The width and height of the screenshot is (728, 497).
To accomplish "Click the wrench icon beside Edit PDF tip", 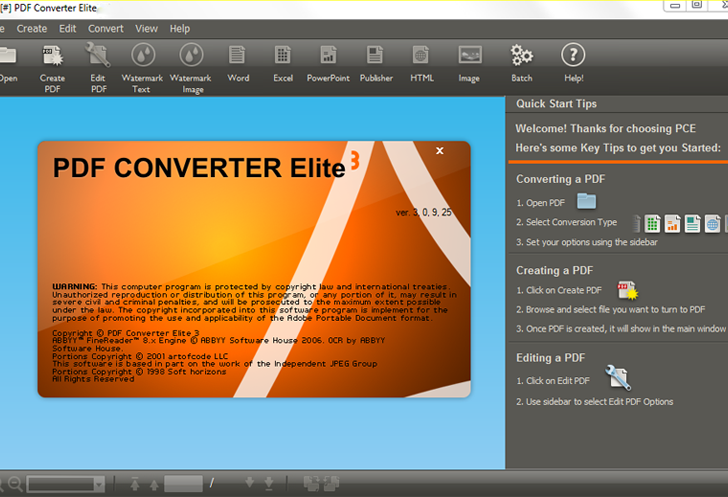I will tap(619, 378).
